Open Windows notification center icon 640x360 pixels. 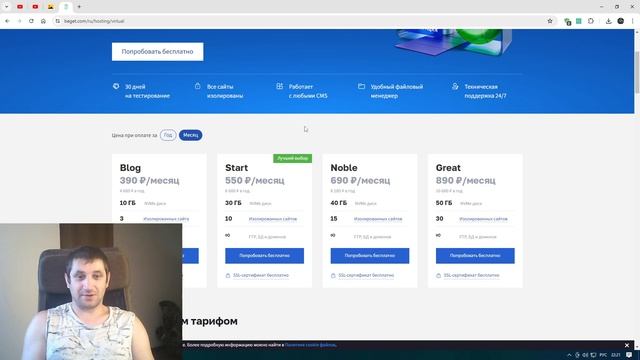pyautogui.click(x=629, y=355)
